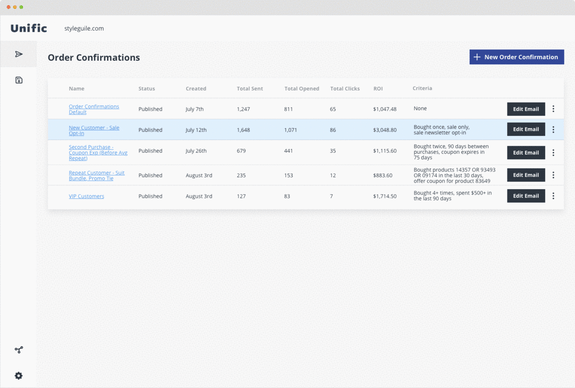The image size is (575, 388).
Task: Open more options for New Customer - Sale row
Action: (x=553, y=129)
